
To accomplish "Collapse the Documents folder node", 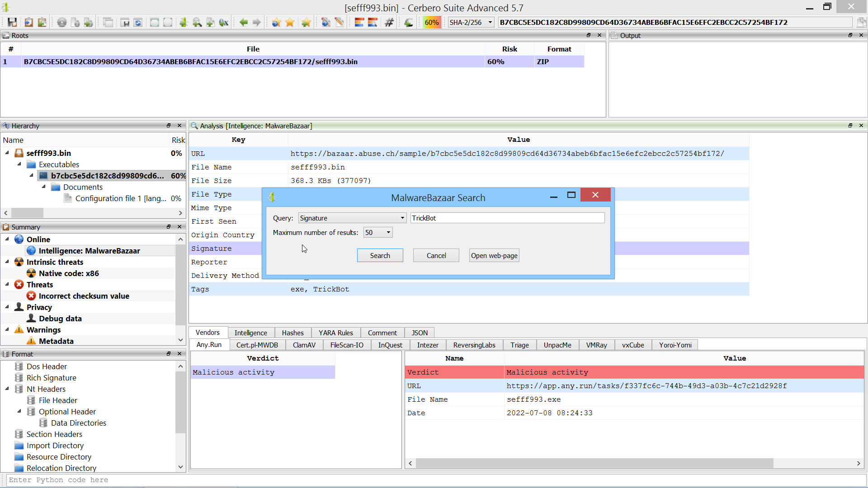I will [x=44, y=187].
